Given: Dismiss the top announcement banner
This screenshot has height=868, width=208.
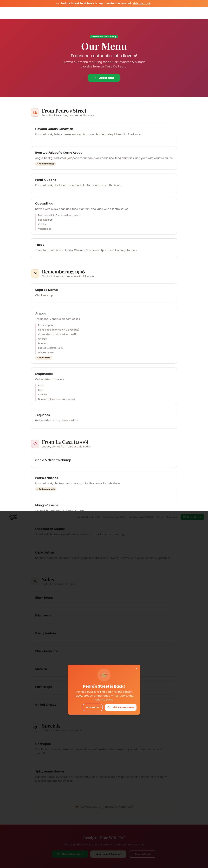Looking at the screenshot, I should [x=204, y=3].
